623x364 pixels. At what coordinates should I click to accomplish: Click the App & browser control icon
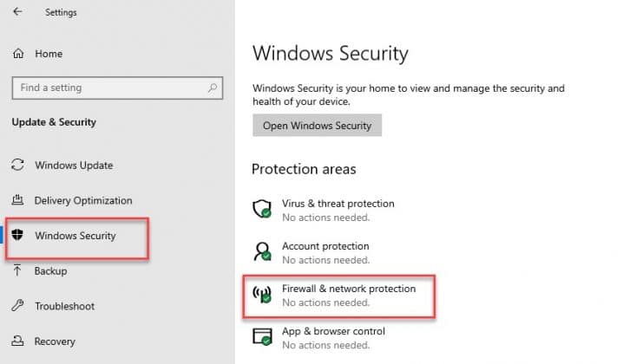262,336
